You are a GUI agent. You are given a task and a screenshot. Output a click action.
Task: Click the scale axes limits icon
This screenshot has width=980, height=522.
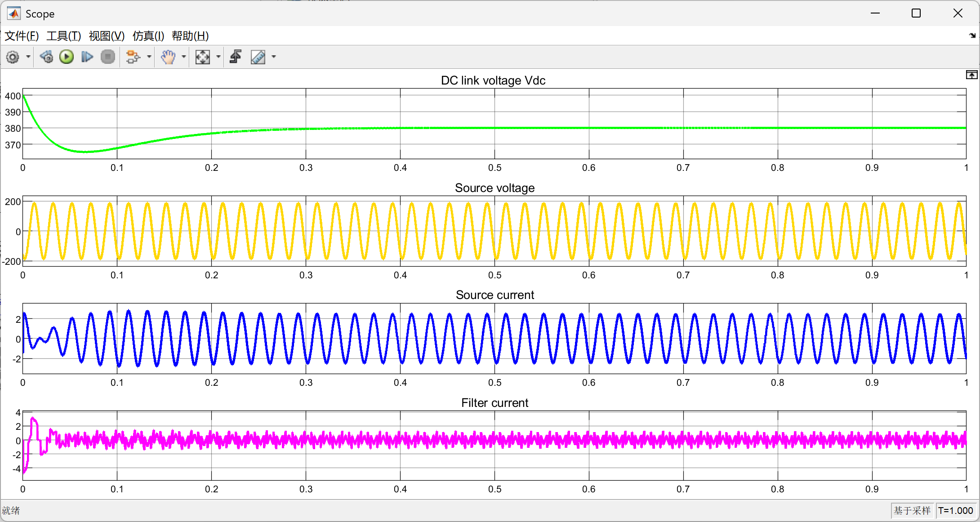pyautogui.click(x=203, y=57)
